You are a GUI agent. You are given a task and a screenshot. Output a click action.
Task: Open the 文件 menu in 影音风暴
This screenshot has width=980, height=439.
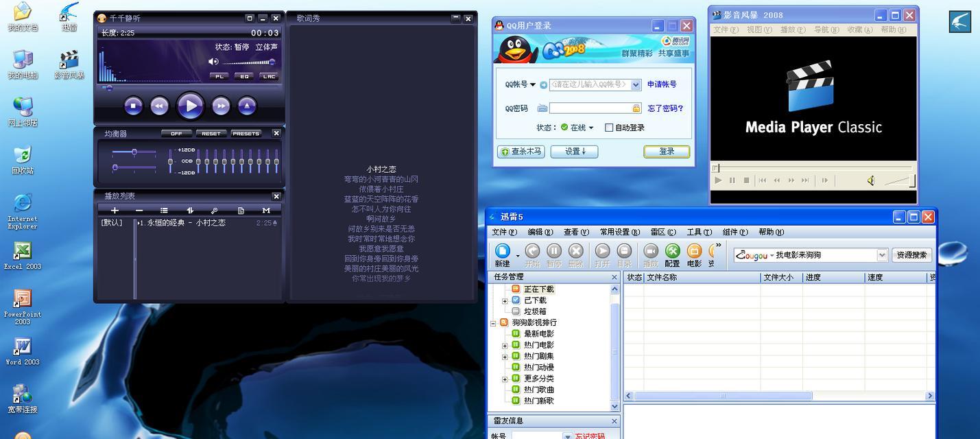click(x=726, y=29)
